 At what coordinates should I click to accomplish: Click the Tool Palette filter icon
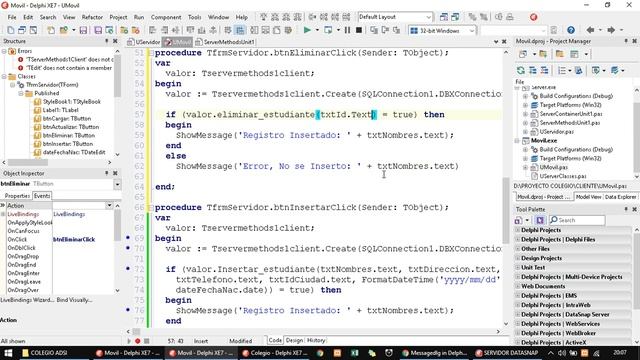tap(540, 220)
